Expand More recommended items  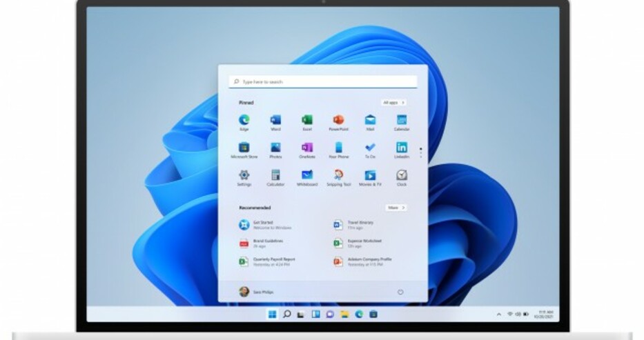pos(396,208)
